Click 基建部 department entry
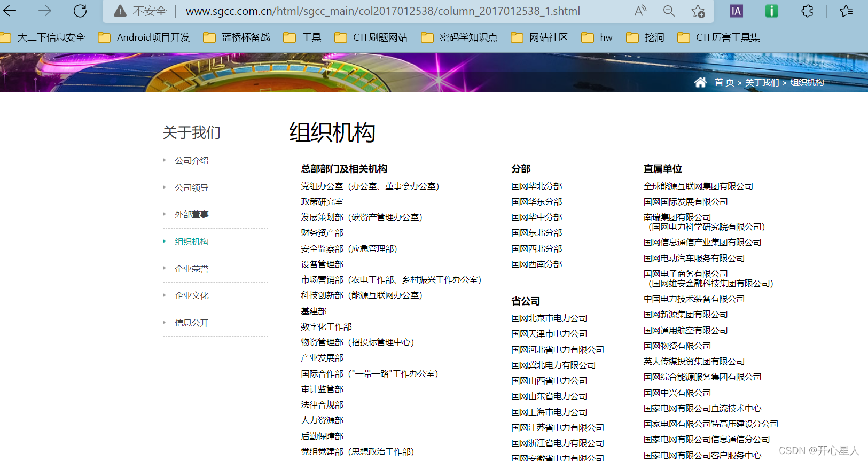This screenshot has height=461, width=868. pos(314,311)
